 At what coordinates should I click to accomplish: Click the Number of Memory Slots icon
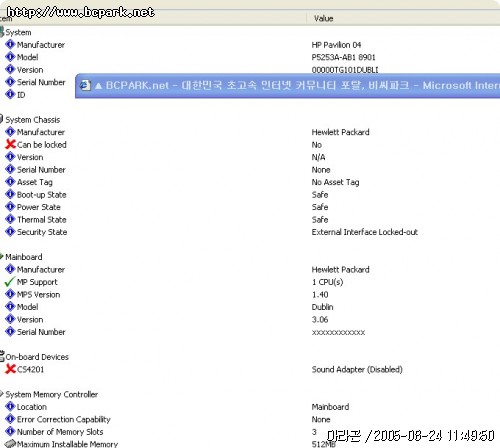click(x=10, y=431)
